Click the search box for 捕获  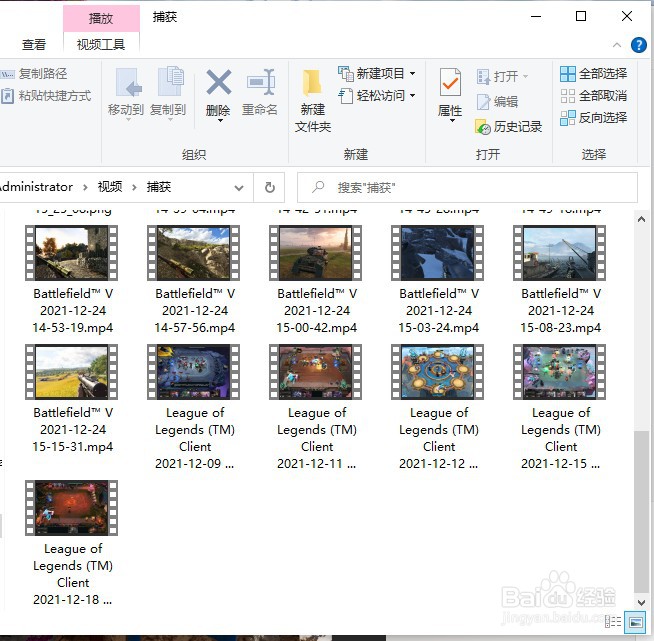467,188
